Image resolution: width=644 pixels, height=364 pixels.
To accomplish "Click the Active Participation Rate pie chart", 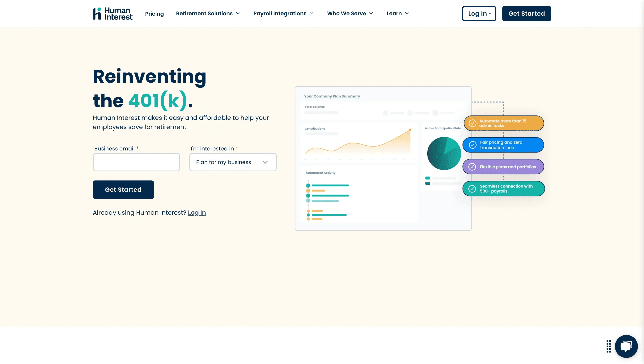I will 444,153.
